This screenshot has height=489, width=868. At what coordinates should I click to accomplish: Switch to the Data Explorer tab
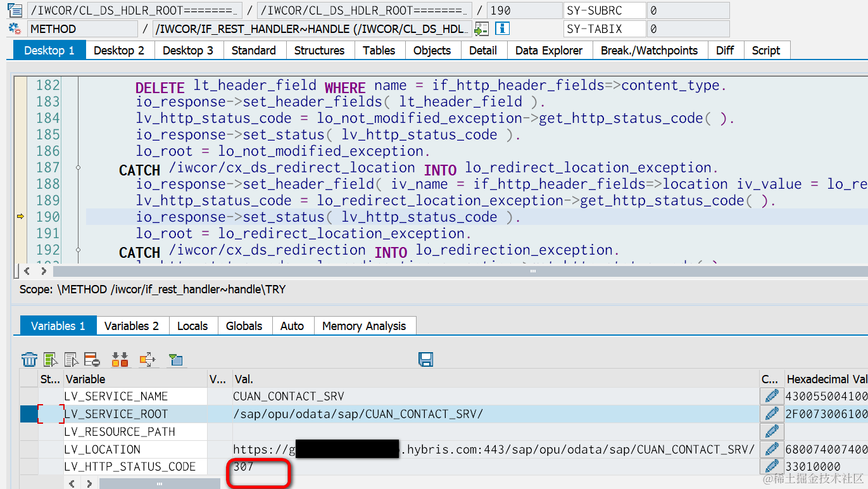click(x=549, y=50)
